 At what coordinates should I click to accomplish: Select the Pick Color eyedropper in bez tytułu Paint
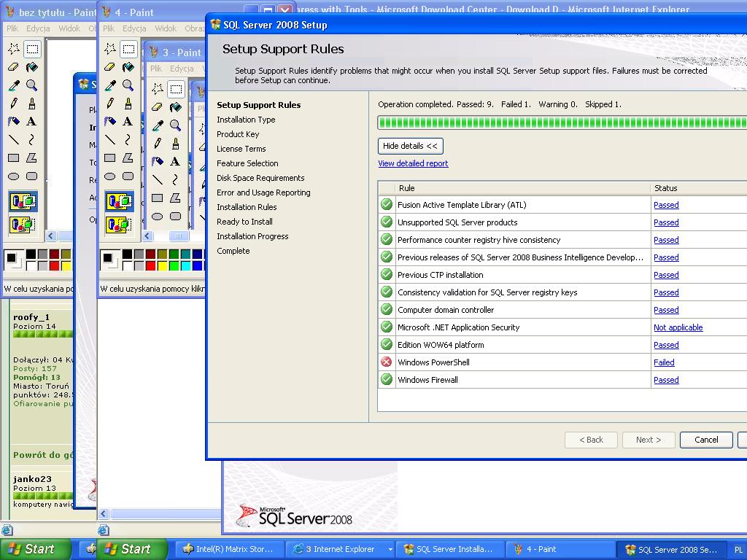click(x=14, y=85)
